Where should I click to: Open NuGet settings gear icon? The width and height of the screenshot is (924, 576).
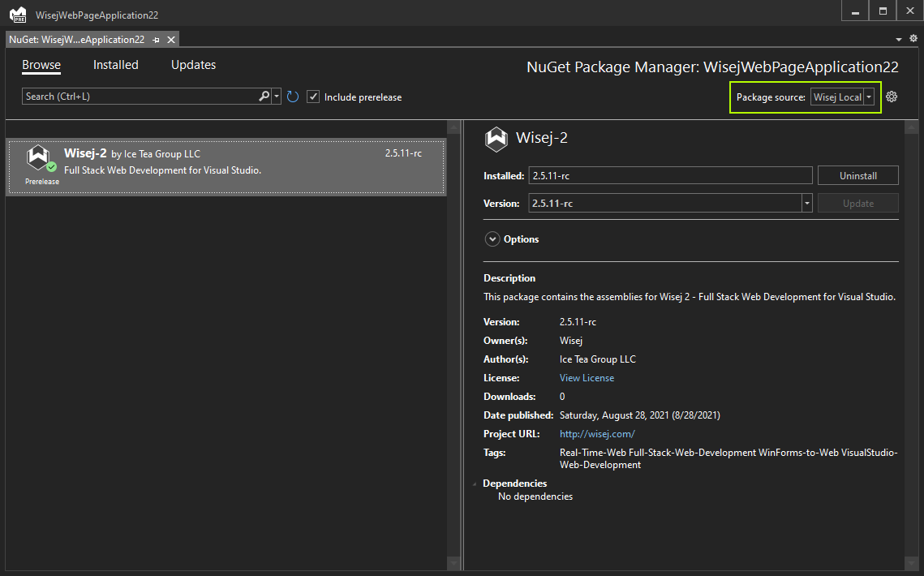click(x=892, y=97)
